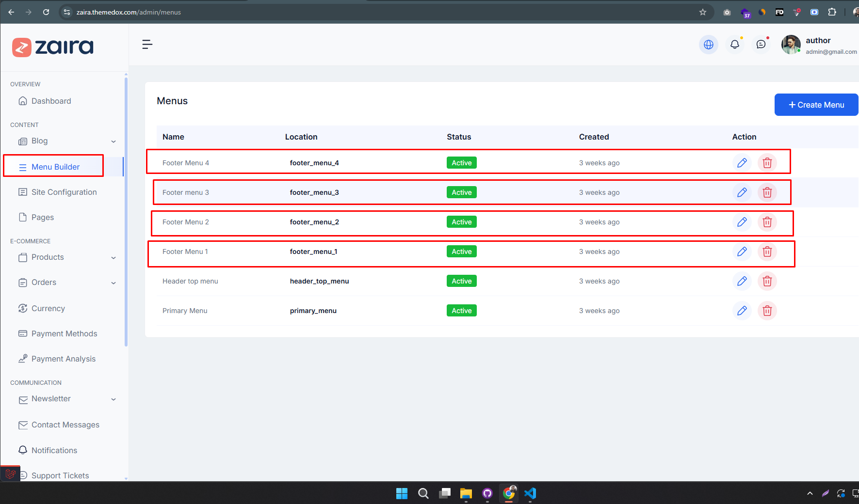
Task: Click the Create Menu button
Action: tap(816, 105)
